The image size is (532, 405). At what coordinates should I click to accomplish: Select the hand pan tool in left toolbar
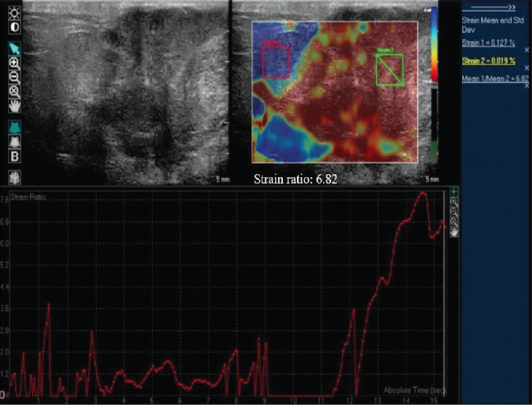(x=15, y=106)
